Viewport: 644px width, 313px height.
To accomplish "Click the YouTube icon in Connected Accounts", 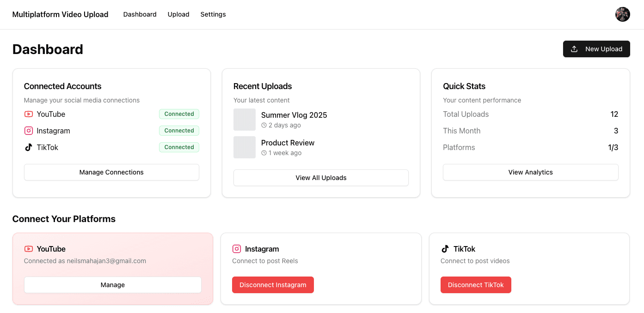I will coord(29,114).
